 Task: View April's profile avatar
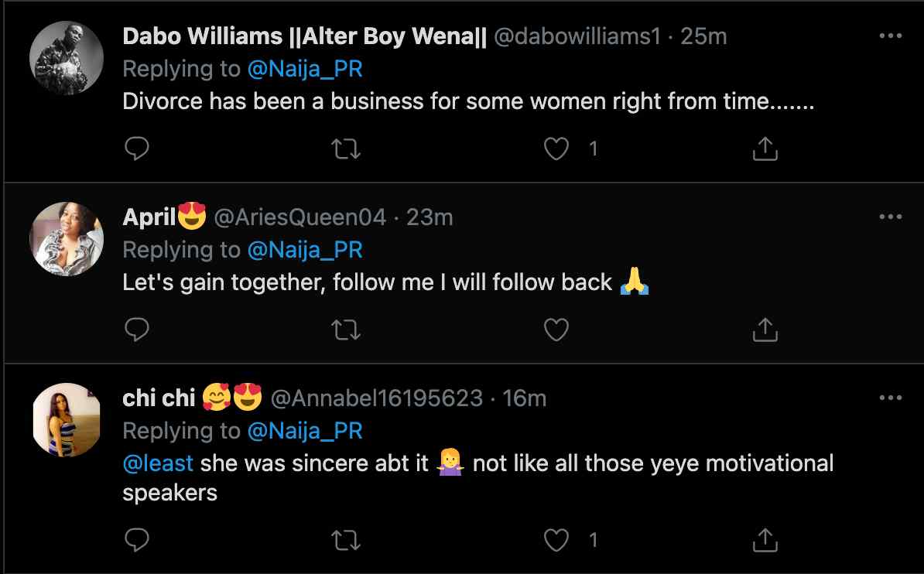click(67, 239)
